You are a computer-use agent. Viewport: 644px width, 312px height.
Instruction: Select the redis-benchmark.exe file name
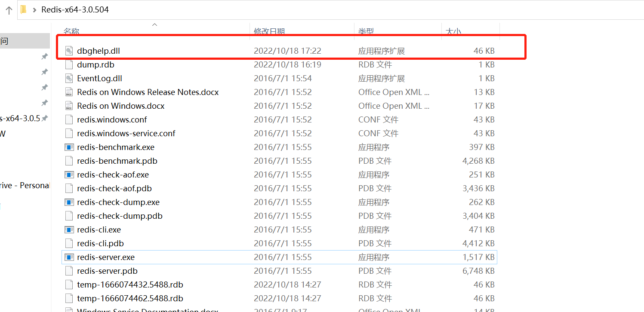[x=116, y=147]
